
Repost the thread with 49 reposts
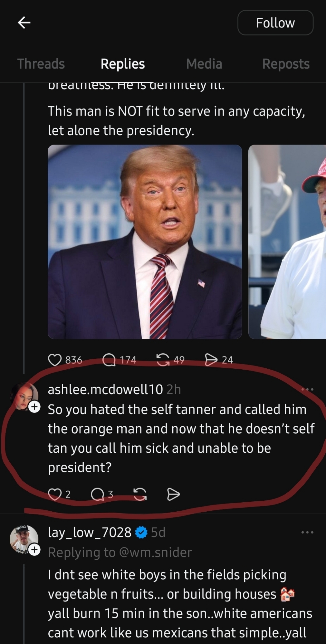click(163, 360)
